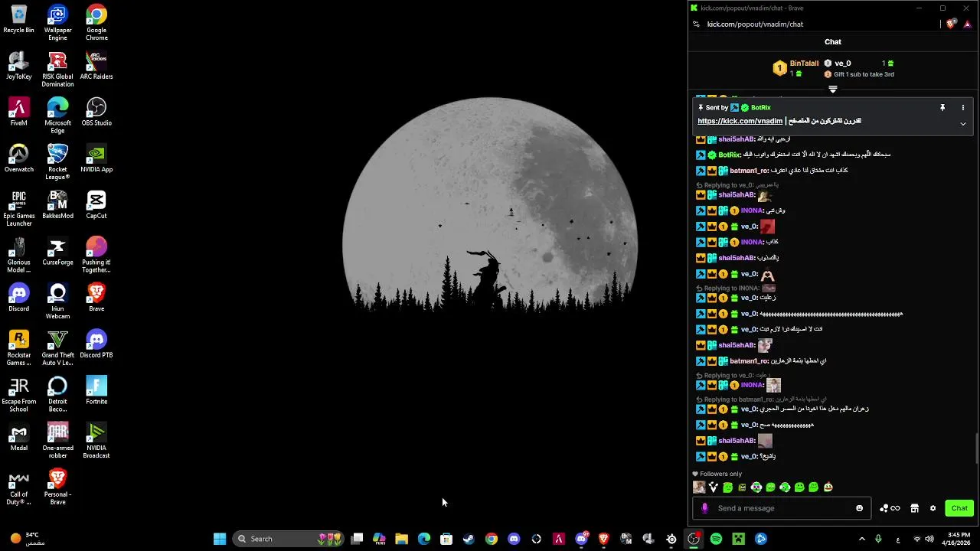
Task: Insert the clown-hat emote in quick bar
Action: (828, 487)
